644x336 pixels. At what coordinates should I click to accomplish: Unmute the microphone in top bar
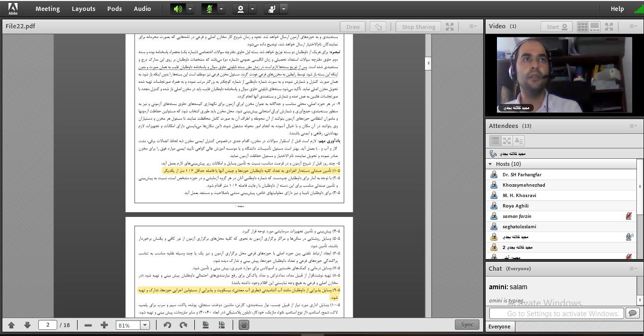209,9
